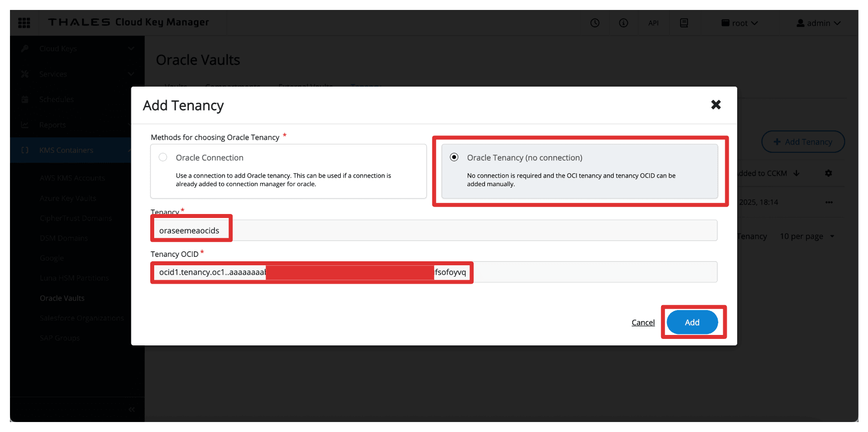Open CipherTrust Domains item
This screenshot has height=432, width=868.
(x=76, y=218)
